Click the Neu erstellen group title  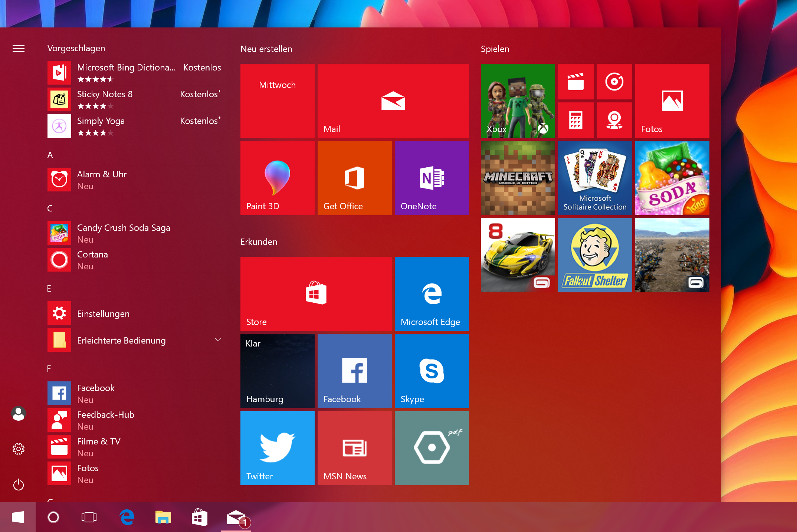coord(266,49)
